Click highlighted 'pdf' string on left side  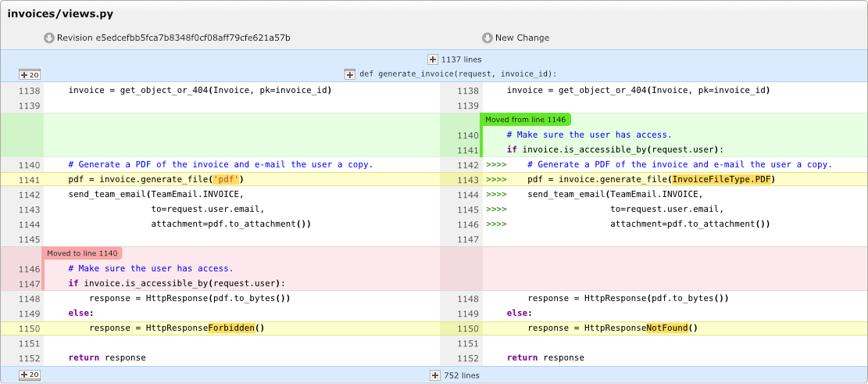(227, 180)
